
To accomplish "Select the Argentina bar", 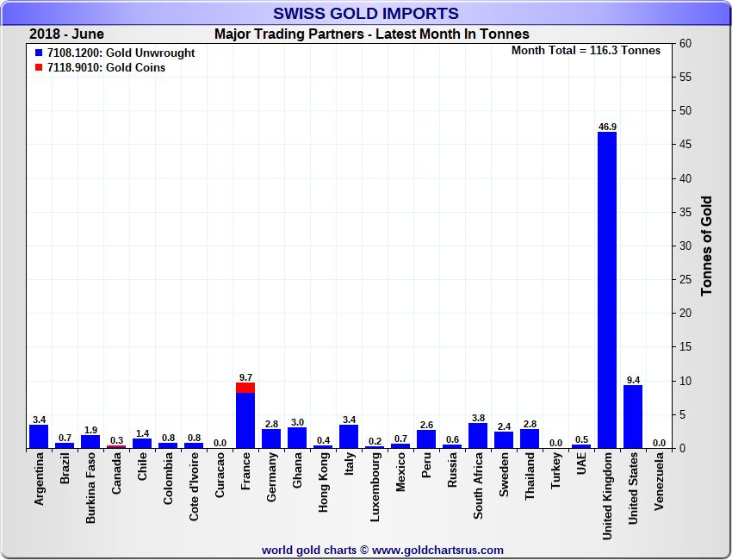I will click(39, 436).
